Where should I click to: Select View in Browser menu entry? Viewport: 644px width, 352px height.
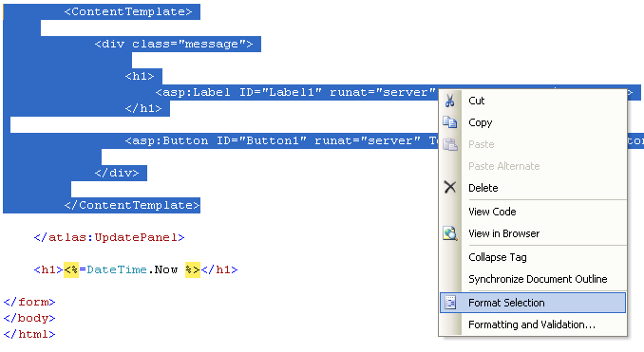533,233
